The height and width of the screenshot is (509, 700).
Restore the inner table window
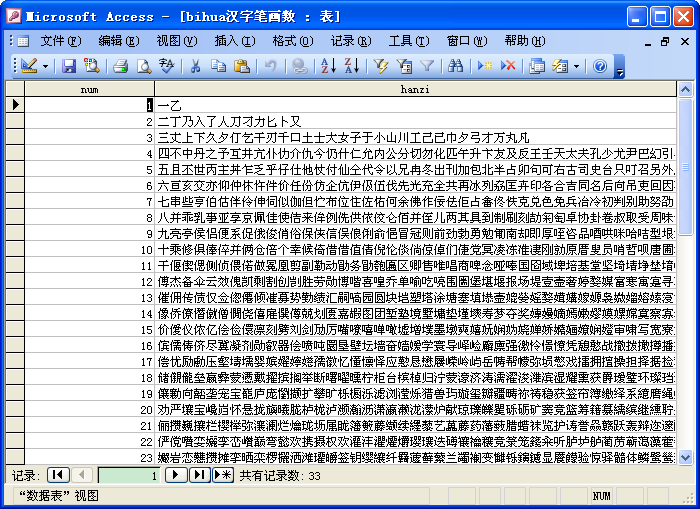tap(665, 42)
